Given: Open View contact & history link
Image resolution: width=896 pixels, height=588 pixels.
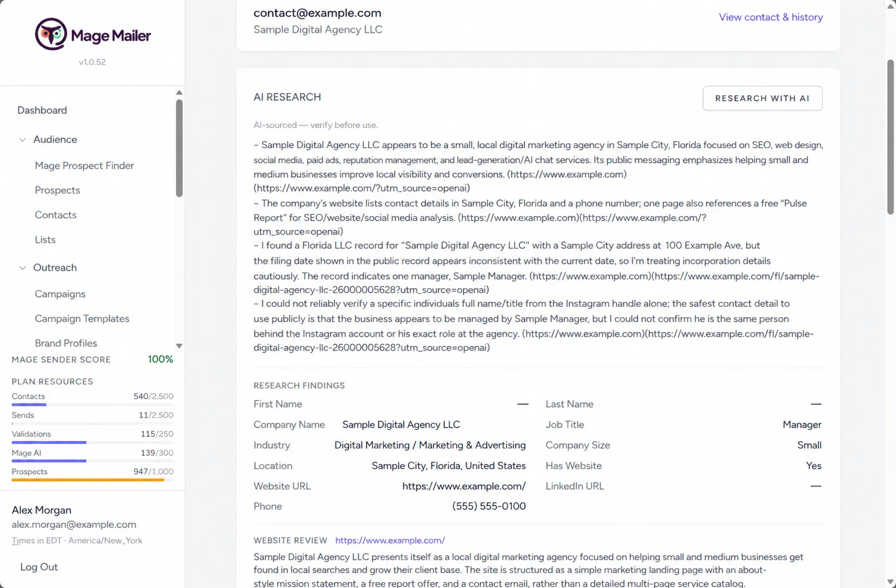Looking at the screenshot, I should tap(770, 17).
